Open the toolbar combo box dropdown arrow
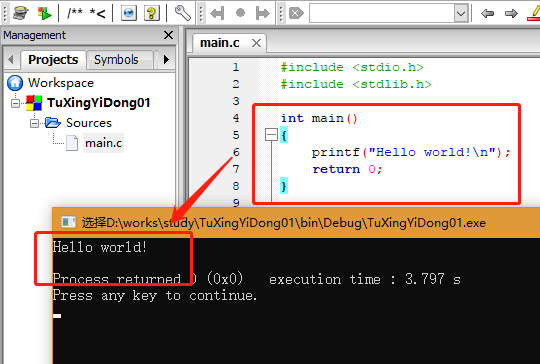 (x=461, y=13)
